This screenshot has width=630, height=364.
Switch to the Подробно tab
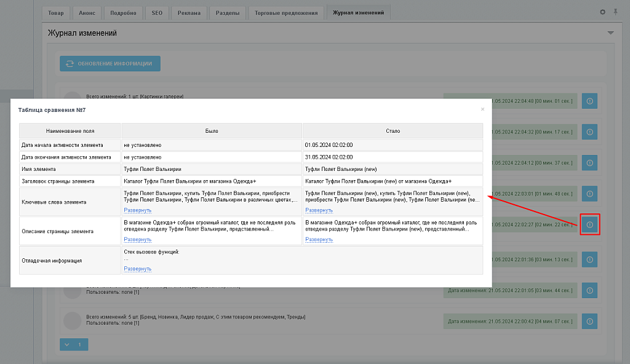tap(123, 13)
